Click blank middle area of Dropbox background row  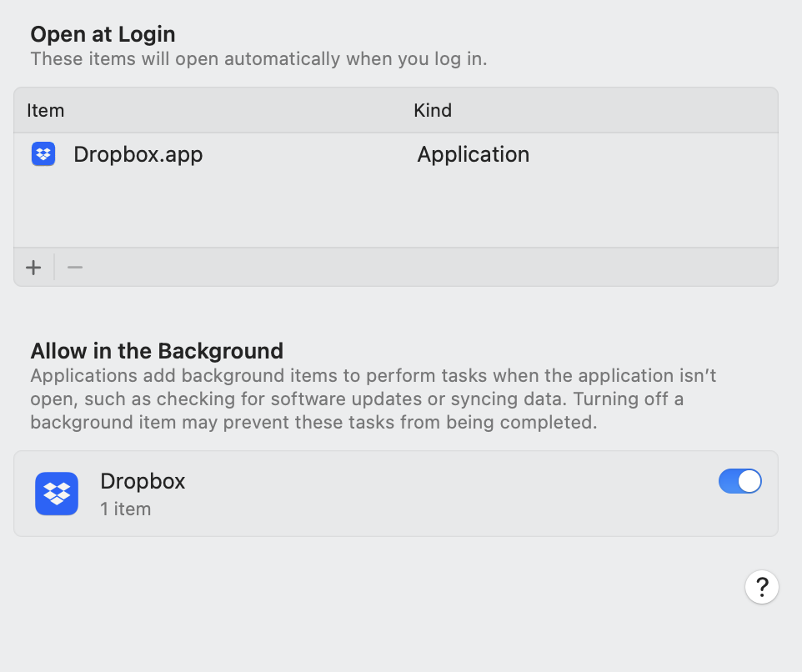[x=434, y=494]
